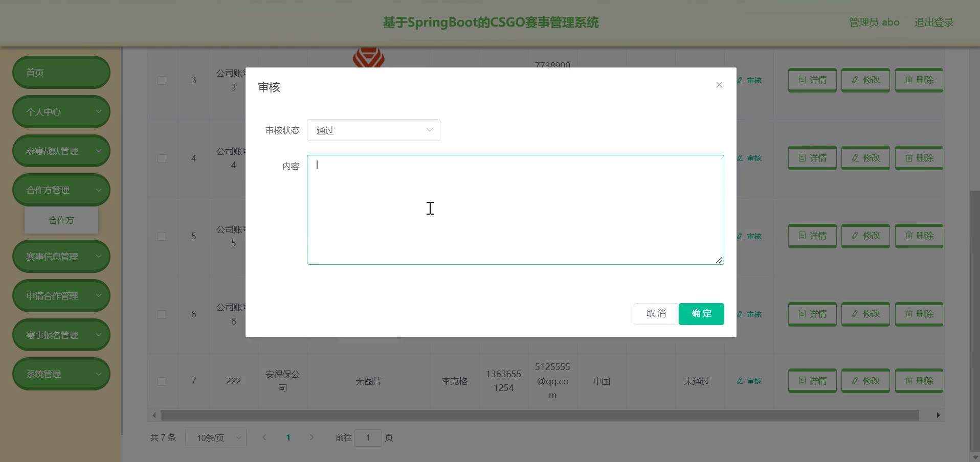Open 详情 for row 5

812,236
